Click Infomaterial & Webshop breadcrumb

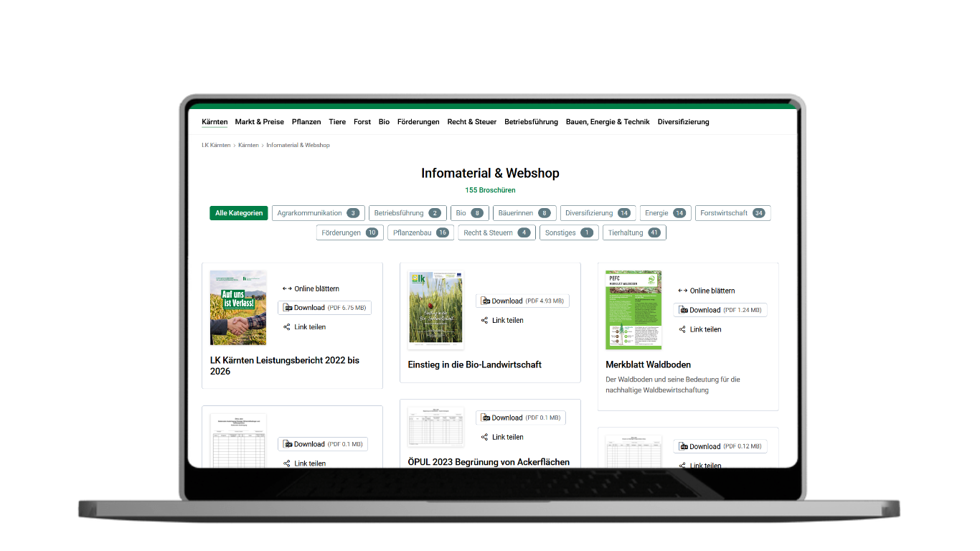coord(298,145)
